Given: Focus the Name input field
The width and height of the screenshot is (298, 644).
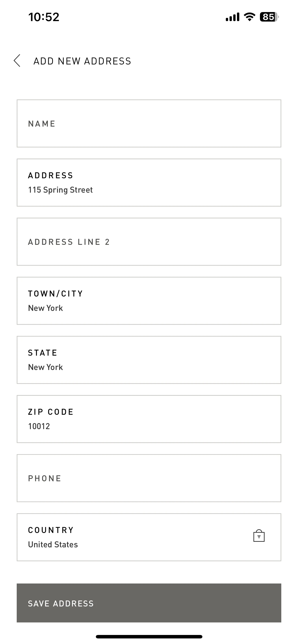Looking at the screenshot, I should [149, 124].
